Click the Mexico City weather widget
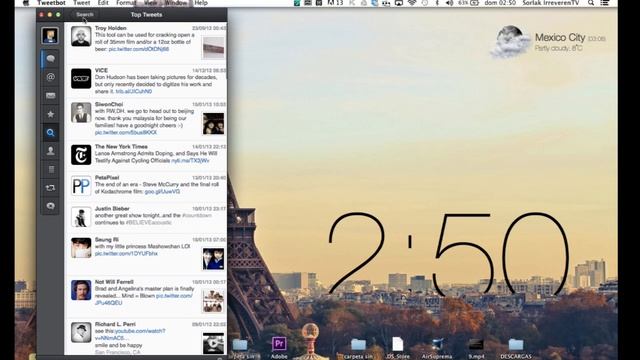The image size is (640, 360). click(x=548, y=42)
